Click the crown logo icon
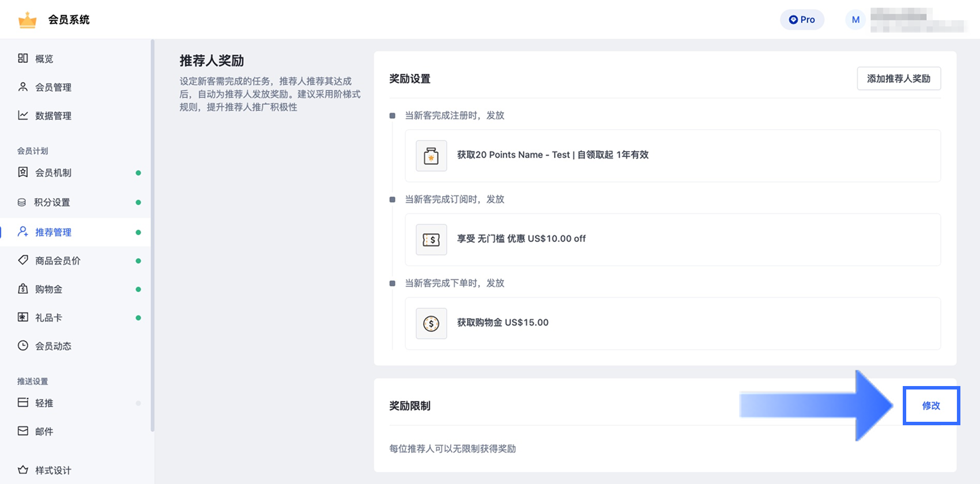This screenshot has height=484, width=980. tap(27, 20)
